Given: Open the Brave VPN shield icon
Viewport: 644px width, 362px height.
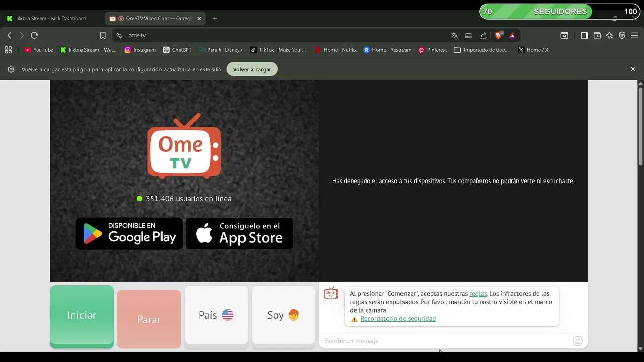Looking at the screenshot, I should coord(622,35).
